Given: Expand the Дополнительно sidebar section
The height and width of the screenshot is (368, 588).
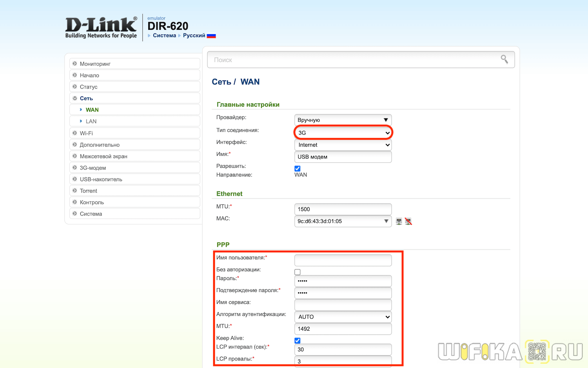Looking at the screenshot, I should [135, 145].
